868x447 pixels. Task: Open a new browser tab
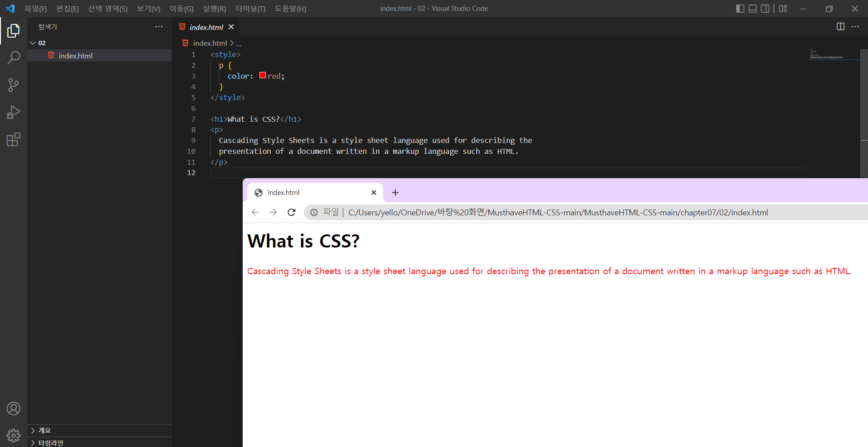coord(395,193)
